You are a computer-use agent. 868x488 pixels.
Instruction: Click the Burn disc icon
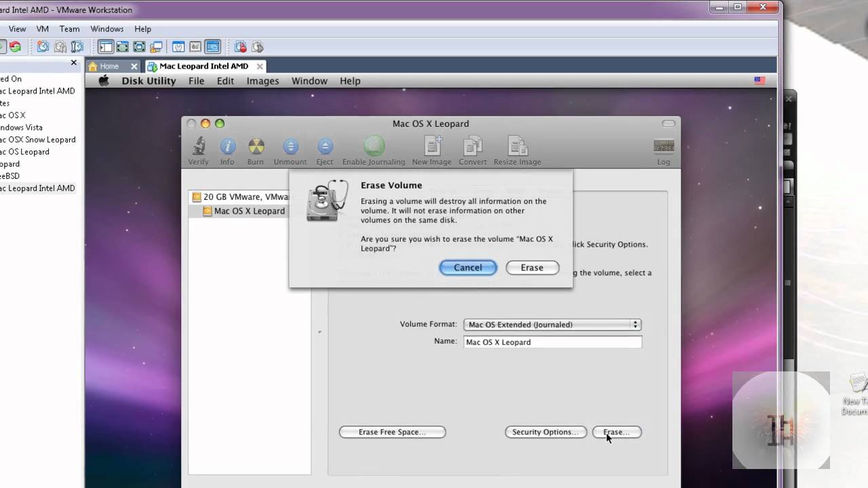[256, 146]
